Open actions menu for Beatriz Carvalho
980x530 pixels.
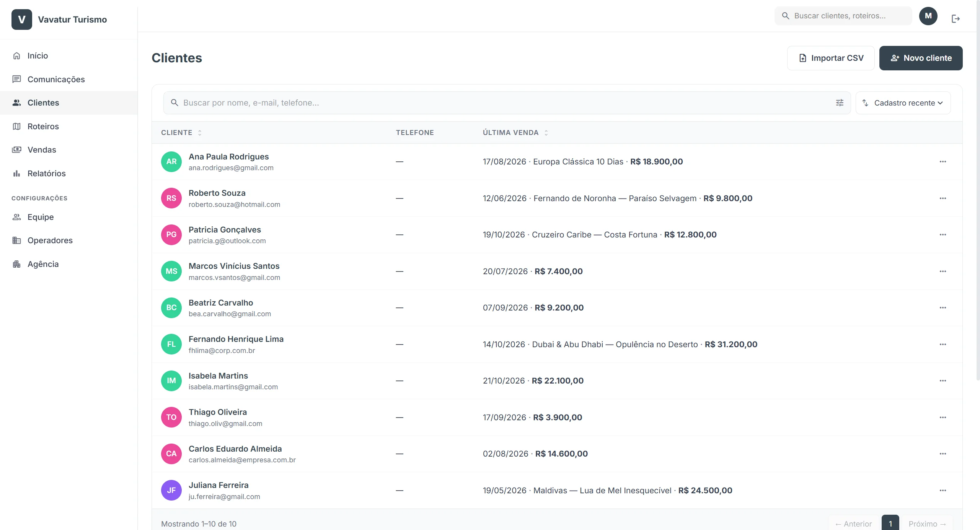coord(942,308)
